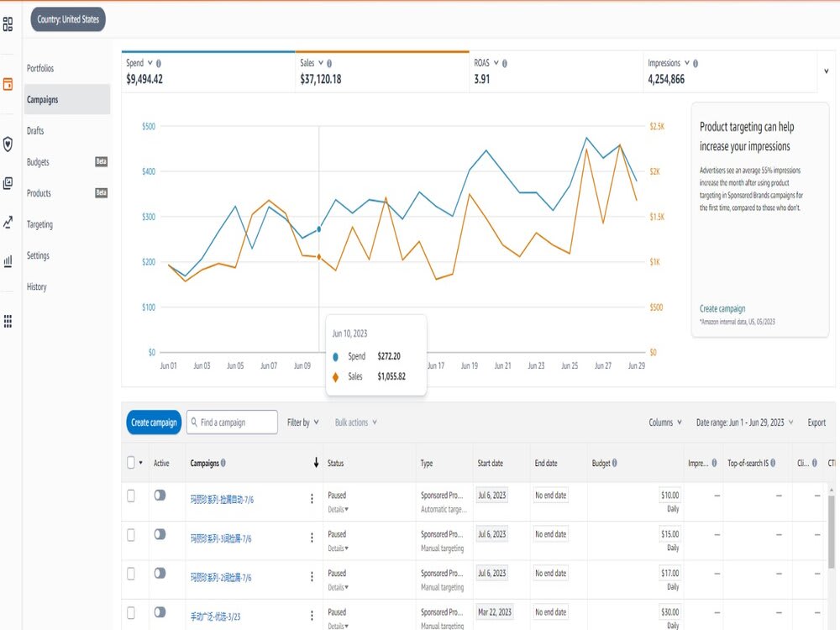
Task: Open Settings in the side menu
Action: point(38,255)
